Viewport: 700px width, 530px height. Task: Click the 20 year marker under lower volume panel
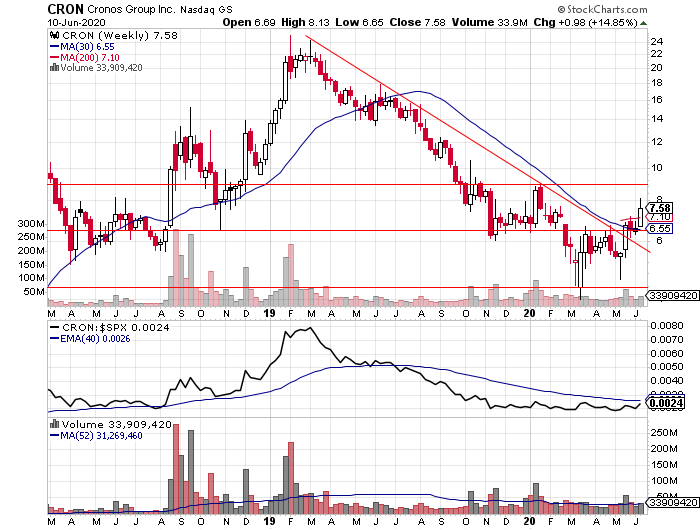529,522
